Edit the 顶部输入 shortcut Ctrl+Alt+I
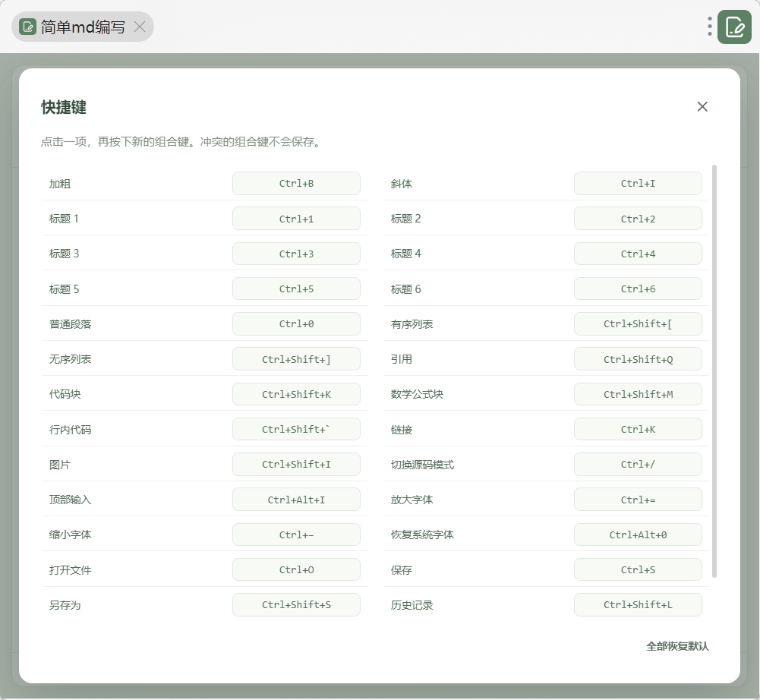Screen dimensions: 760x700 296,500
